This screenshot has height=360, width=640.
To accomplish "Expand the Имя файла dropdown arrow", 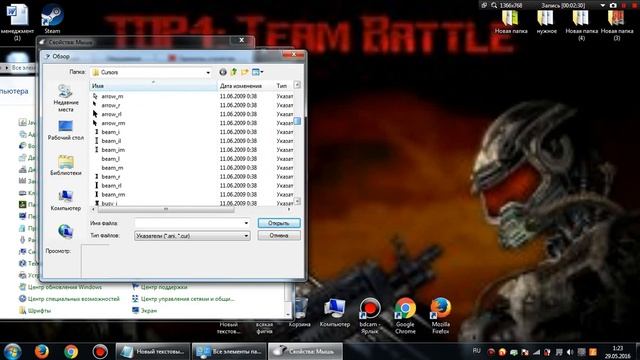I will [x=246, y=223].
